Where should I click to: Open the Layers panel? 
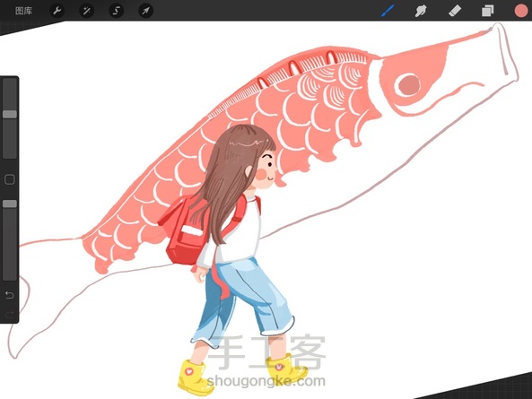point(487,11)
